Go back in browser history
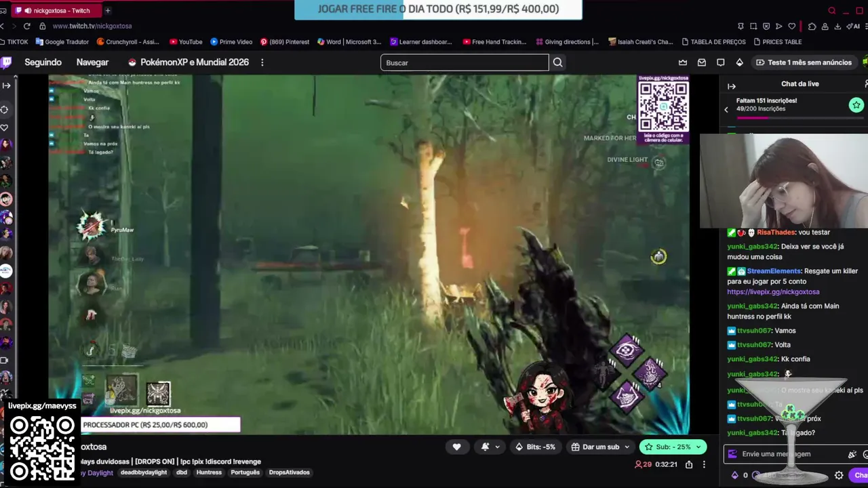The height and width of the screenshot is (488, 868). 3,26
